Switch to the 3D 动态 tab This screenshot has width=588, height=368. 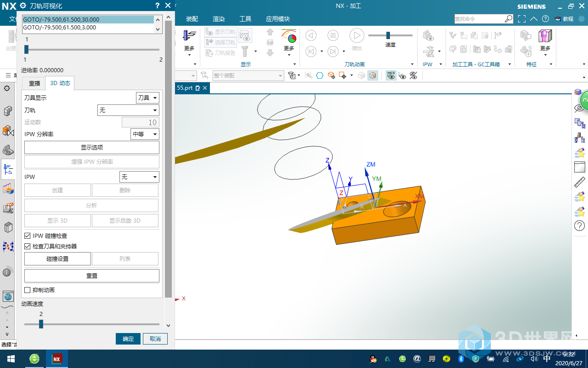[60, 83]
